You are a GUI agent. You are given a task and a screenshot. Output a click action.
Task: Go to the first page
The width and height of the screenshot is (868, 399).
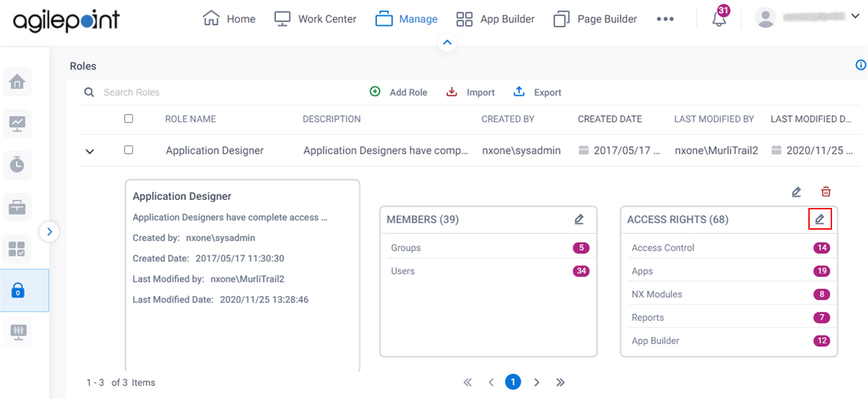coord(467,382)
